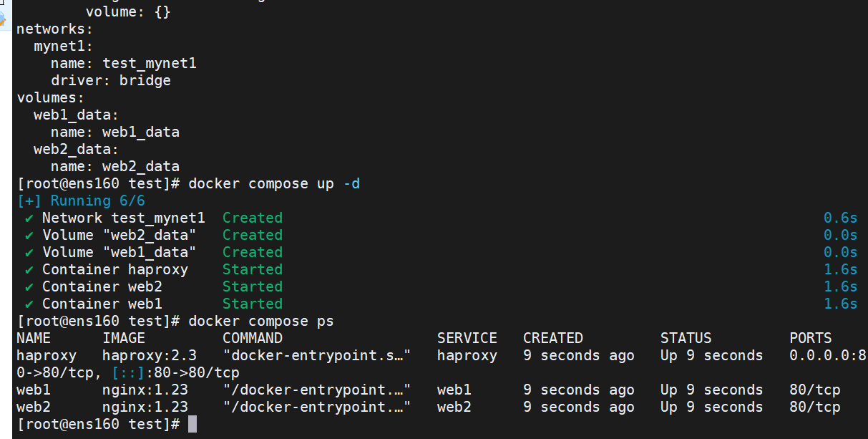Screen dimensions: 868x439
Task: Click the nginx:1.23 image in the web1 row
Action: coord(145,390)
